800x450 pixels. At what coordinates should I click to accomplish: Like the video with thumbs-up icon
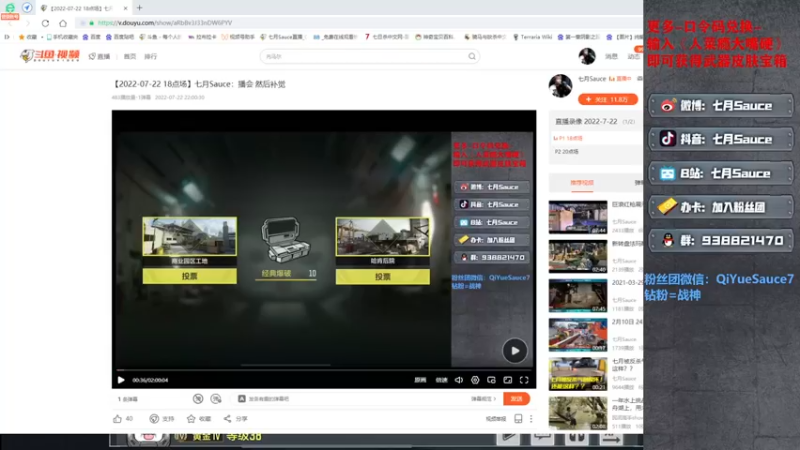(117, 419)
